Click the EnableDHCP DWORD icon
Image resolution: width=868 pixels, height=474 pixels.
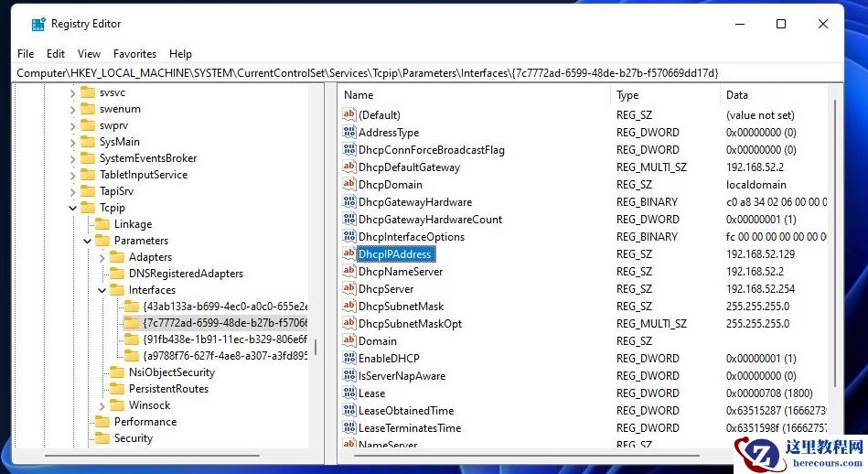point(349,358)
